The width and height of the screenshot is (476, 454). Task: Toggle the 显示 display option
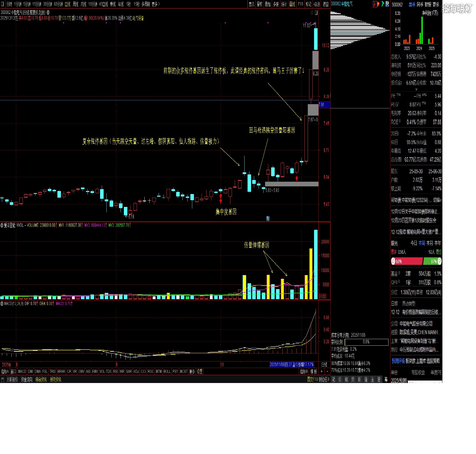pos(252,4)
